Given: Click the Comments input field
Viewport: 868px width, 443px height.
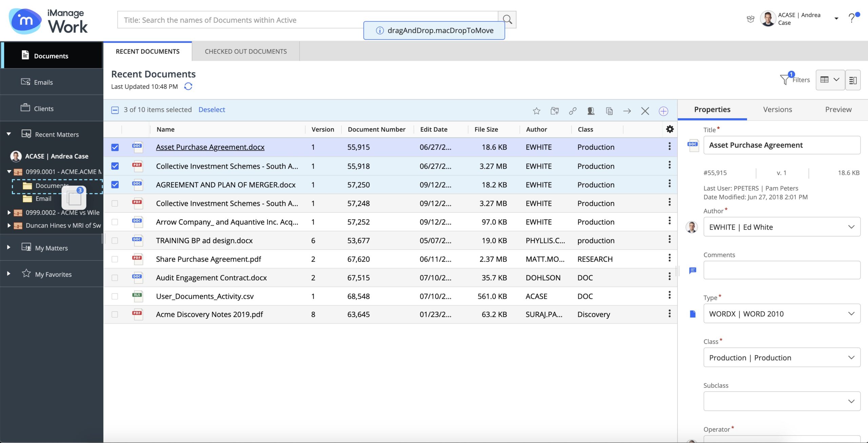Looking at the screenshot, I should (x=782, y=270).
